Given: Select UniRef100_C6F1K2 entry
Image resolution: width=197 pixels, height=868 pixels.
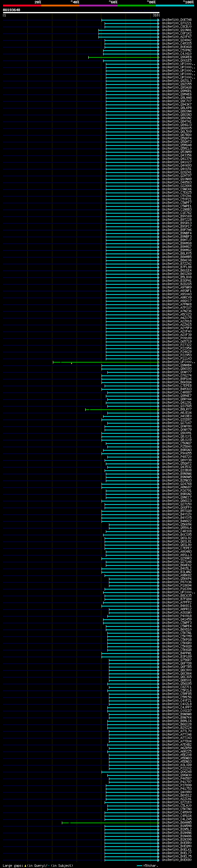Looking at the screenshot, I should tap(177, 33).
